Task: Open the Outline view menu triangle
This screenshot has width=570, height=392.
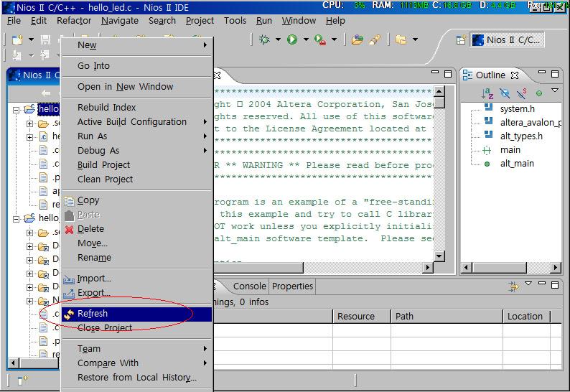Action: tap(555, 90)
